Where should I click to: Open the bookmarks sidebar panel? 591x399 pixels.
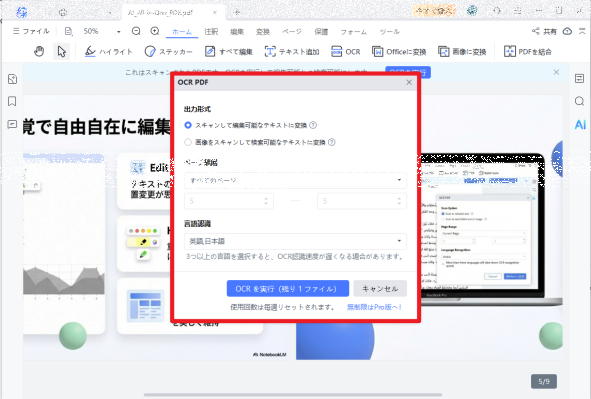pyautogui.click(x=12, y=101)
